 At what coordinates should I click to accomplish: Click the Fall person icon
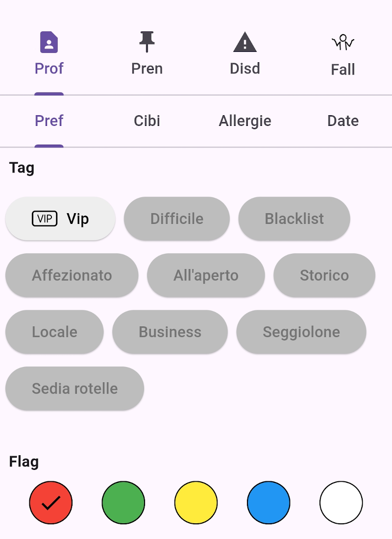(x=343, y=42)
